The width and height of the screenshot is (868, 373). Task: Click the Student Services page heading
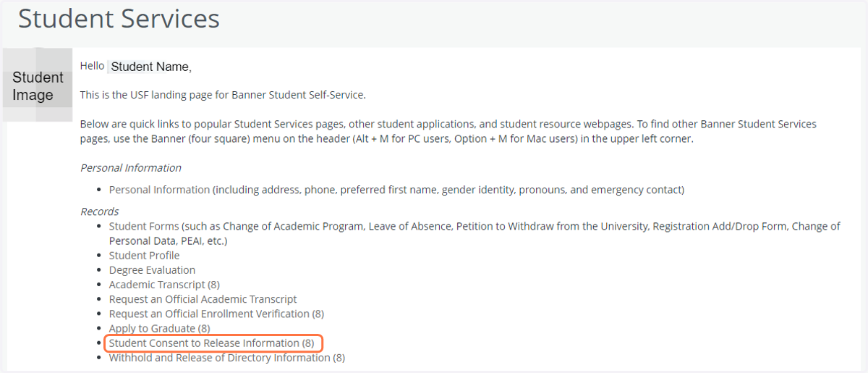point(119,19)
